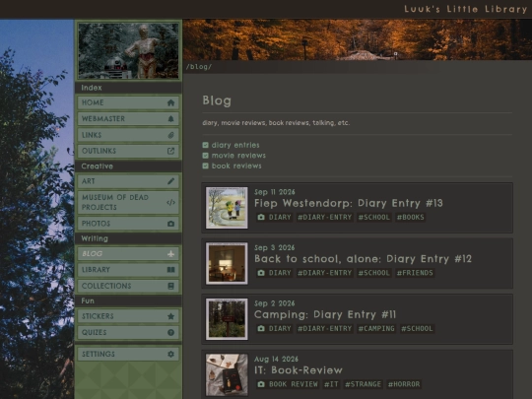
Task: Select LIBRARY in the sidebar
Action: click(x=128, y=270)
